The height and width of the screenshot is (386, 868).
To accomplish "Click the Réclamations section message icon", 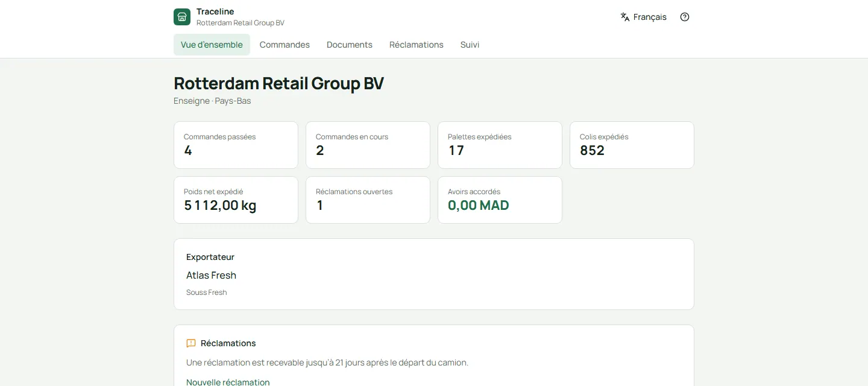I will (x=191, y=343).
